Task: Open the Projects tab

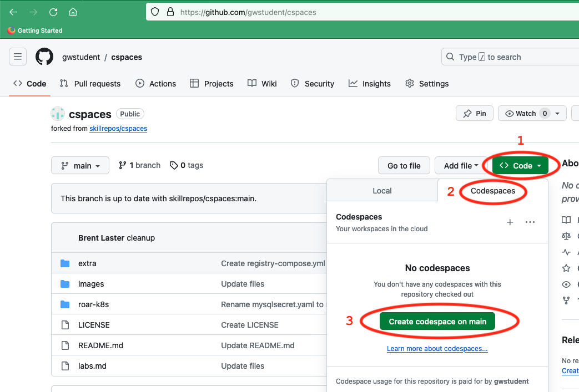Action: 212,84
